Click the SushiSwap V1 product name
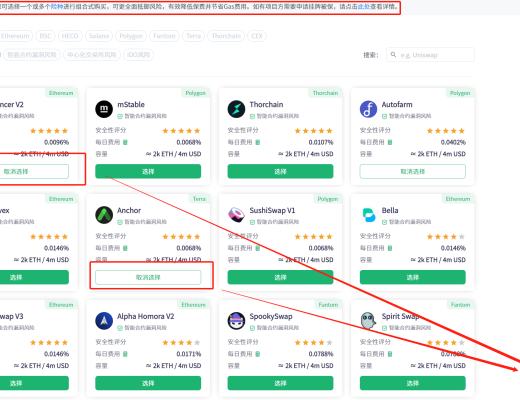Screen dimensions: 520x400 click(x=272, y=210)
